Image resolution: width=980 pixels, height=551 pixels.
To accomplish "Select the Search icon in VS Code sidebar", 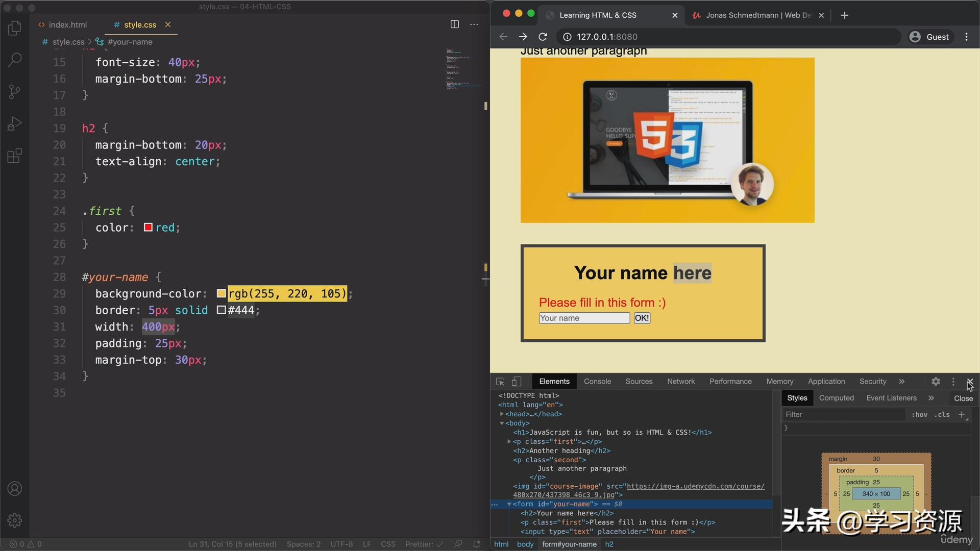I will (14, 60).
